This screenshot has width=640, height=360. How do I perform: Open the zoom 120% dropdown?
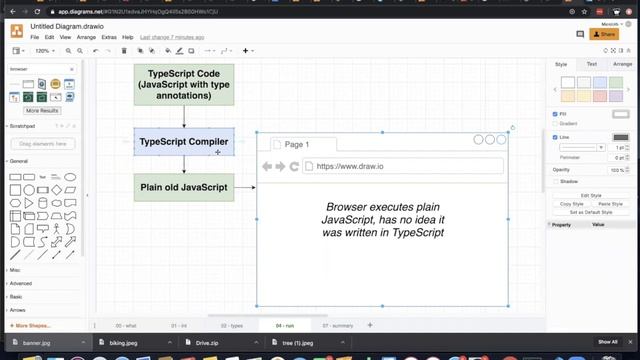tap(45, 51)
